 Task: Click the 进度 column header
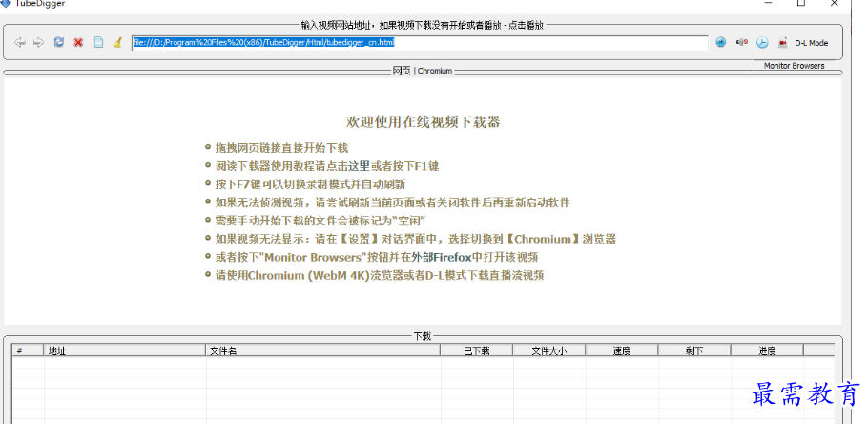767,350
